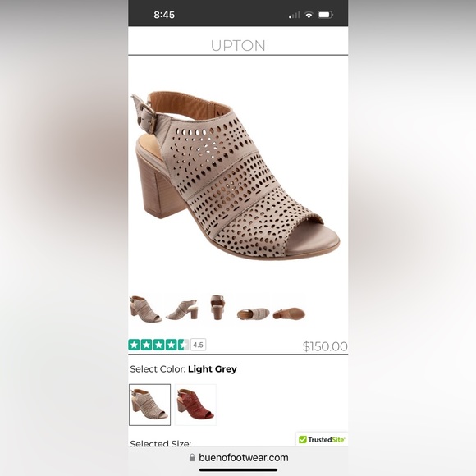Tap the buenofootwear.com address bar

point(238,457)
